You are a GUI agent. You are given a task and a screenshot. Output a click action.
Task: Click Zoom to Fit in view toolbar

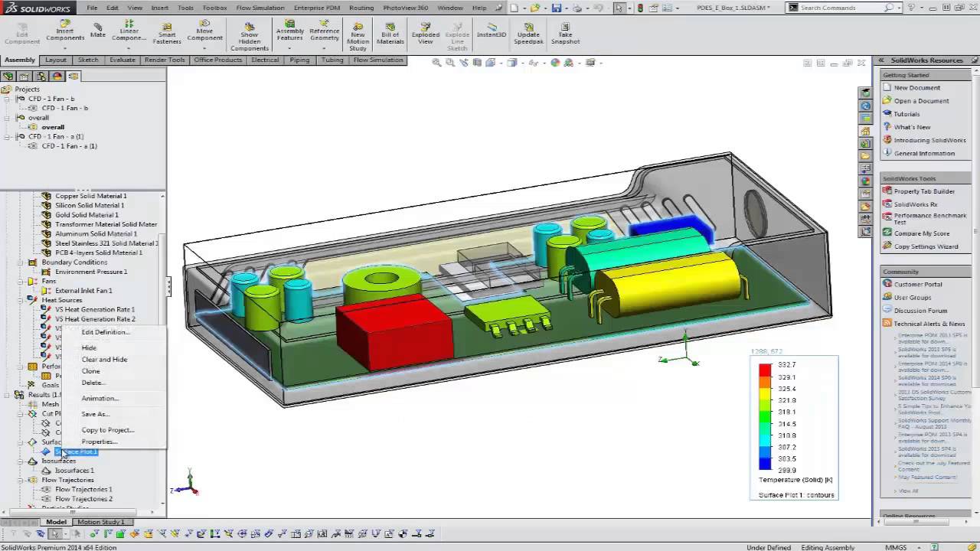point(437,63)
